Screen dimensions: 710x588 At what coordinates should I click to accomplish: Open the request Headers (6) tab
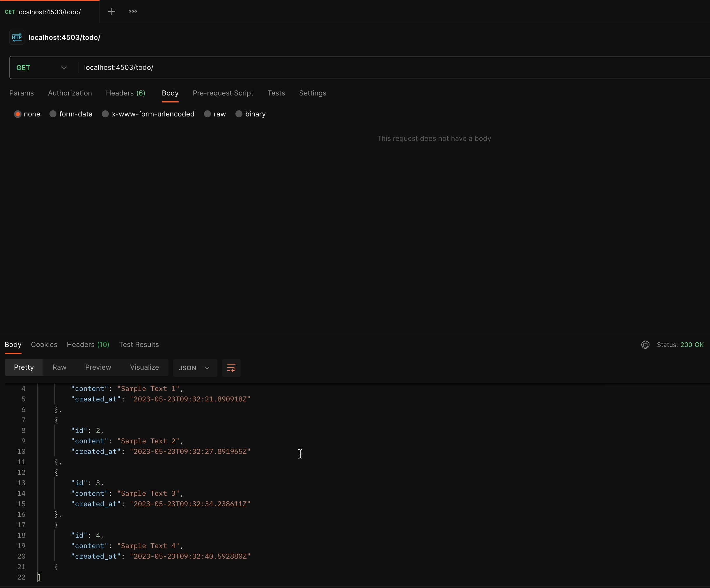125,93
